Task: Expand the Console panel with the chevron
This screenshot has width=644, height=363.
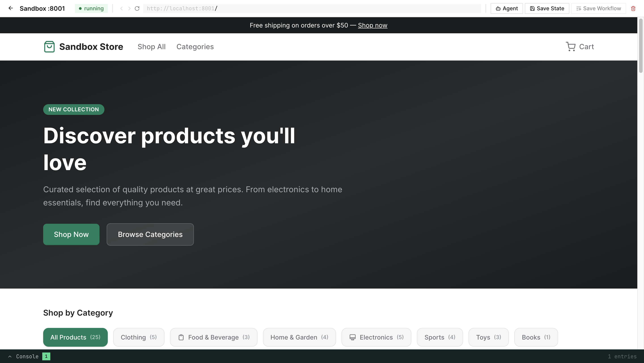Action: point(10,357)
